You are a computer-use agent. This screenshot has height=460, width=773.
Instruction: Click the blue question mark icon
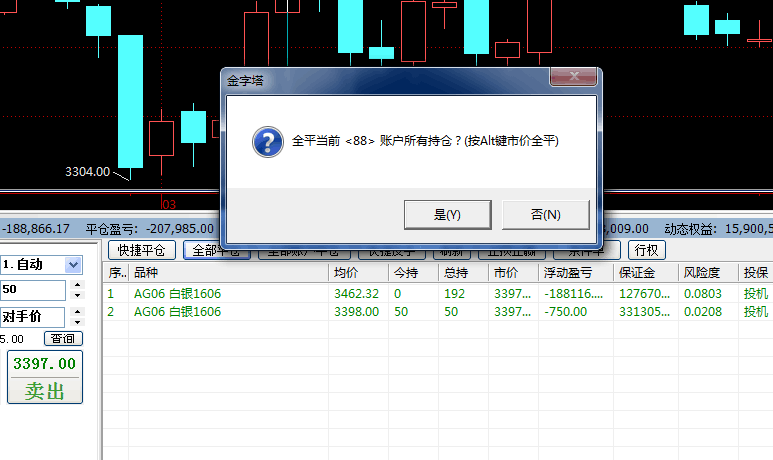267,141
